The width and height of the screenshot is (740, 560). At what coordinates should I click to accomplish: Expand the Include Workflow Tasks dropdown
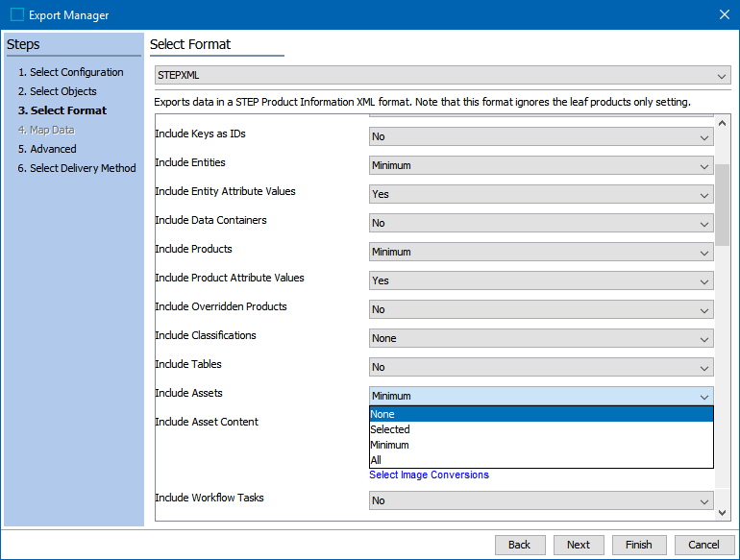[541, 500]
